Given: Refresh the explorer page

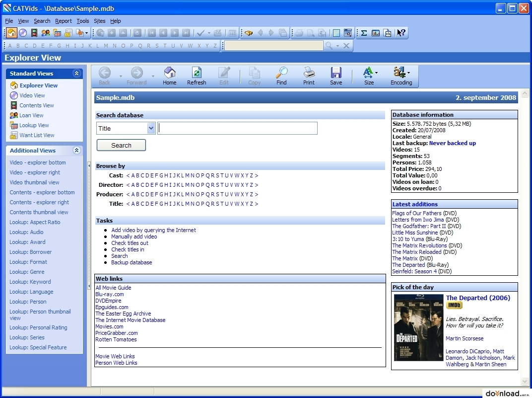Looking at the screenshot, I should tap(197, 76).
